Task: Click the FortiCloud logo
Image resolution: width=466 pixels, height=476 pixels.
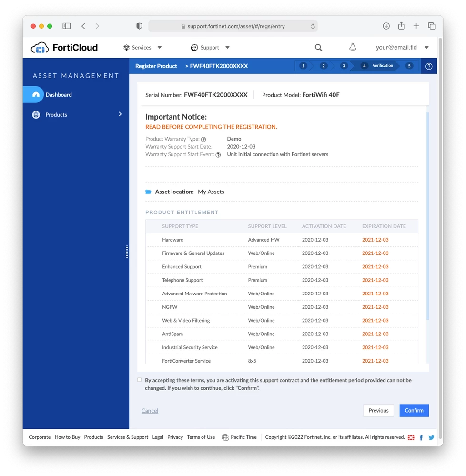Action: click(x=64, y=47)
